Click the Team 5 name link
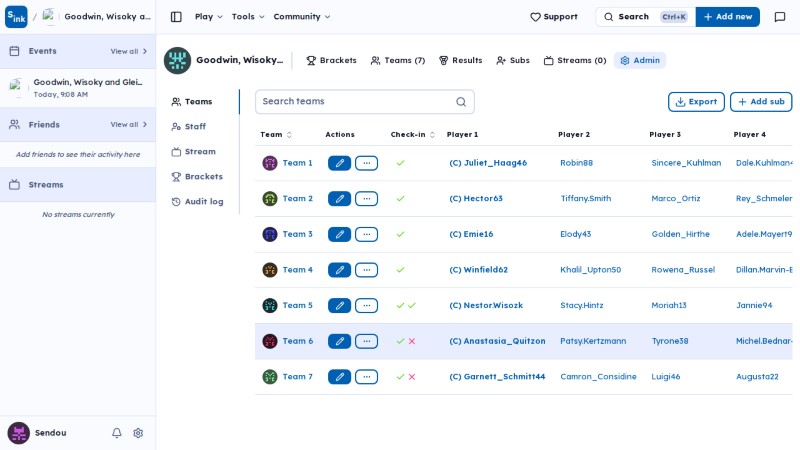The height and width of the screenshot is (450, 800). coord(297,305)
